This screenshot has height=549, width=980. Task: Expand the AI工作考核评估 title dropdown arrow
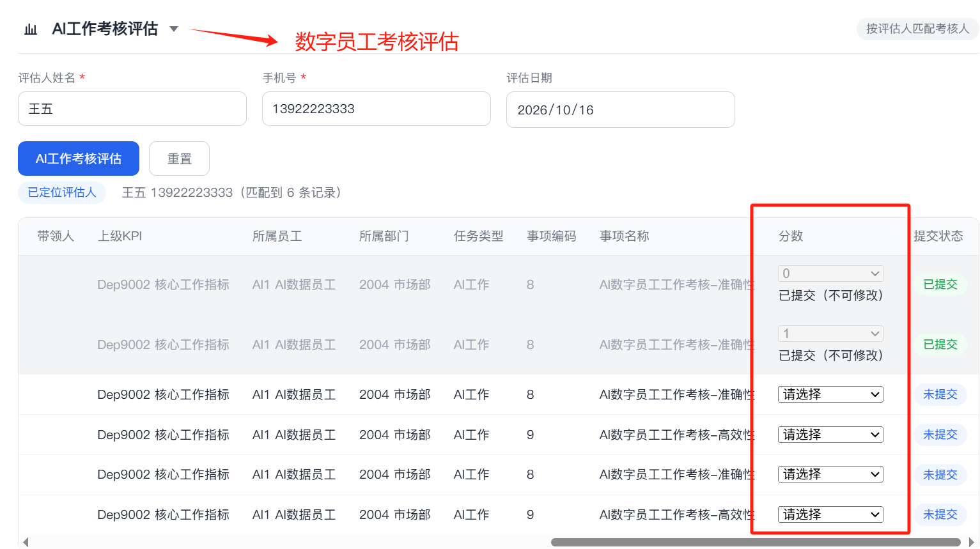[x=174, y=29]
